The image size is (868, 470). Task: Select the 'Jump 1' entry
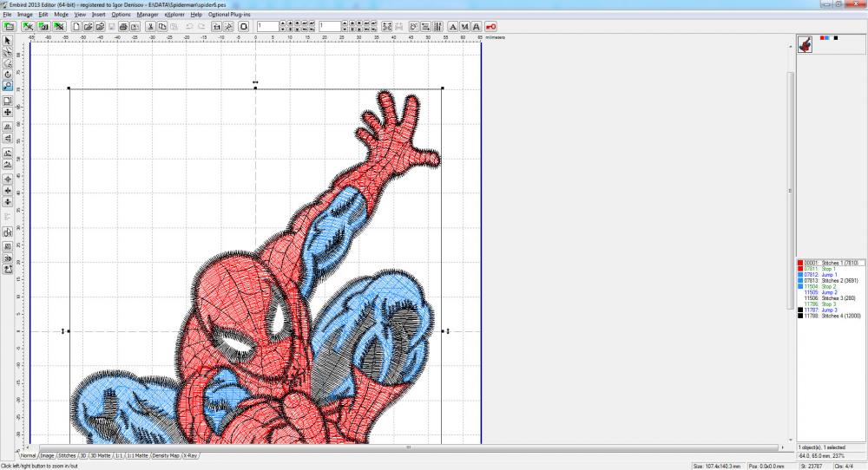831,275
